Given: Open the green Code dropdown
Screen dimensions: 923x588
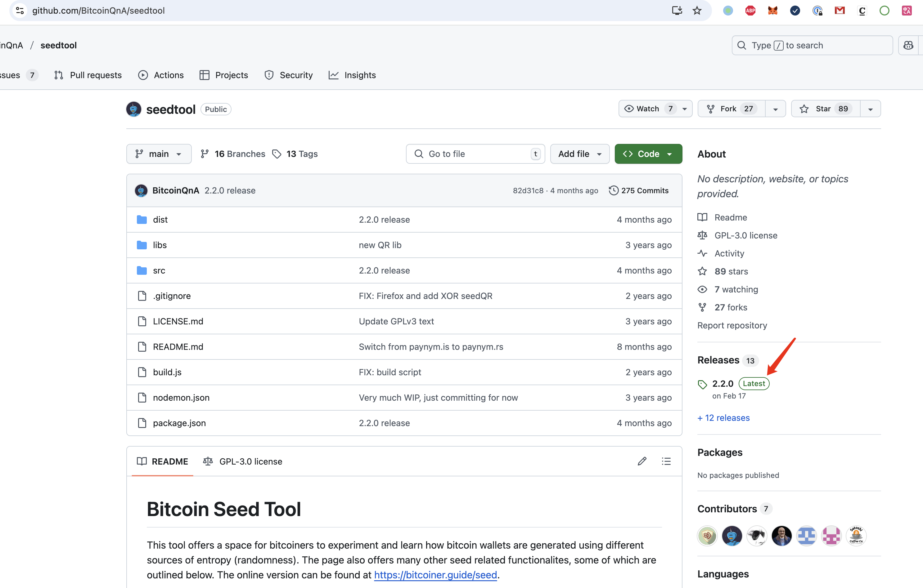Looking at the screenshot, I should [648, 154].
